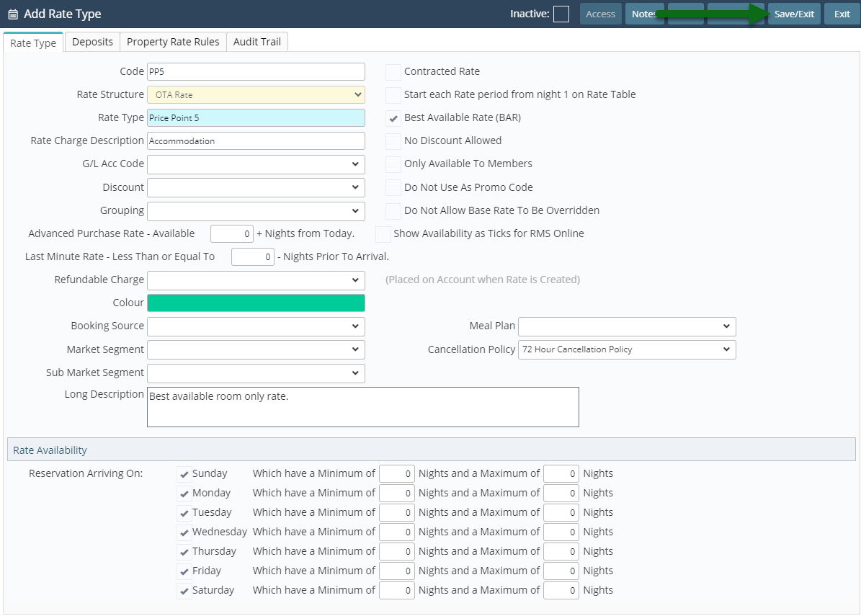
Task: Open the Rate Structure dropdown
Action: [x=256, y=94]
